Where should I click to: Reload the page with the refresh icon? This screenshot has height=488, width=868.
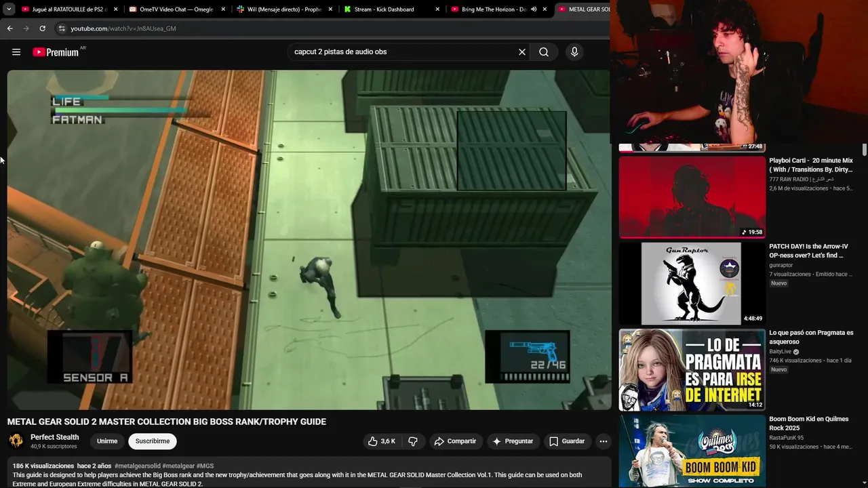point(42,28)
